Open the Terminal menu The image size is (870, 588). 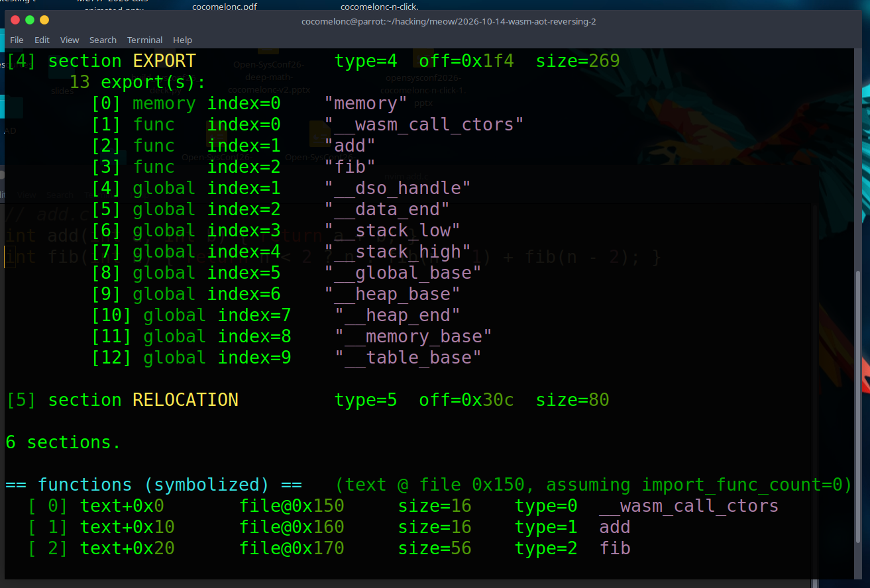point(144,40)
